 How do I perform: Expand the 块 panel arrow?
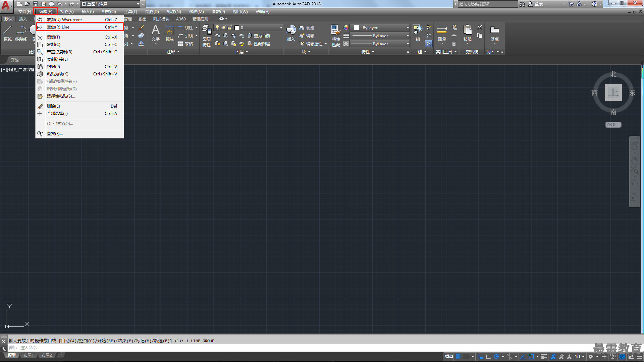pos(309,52)
